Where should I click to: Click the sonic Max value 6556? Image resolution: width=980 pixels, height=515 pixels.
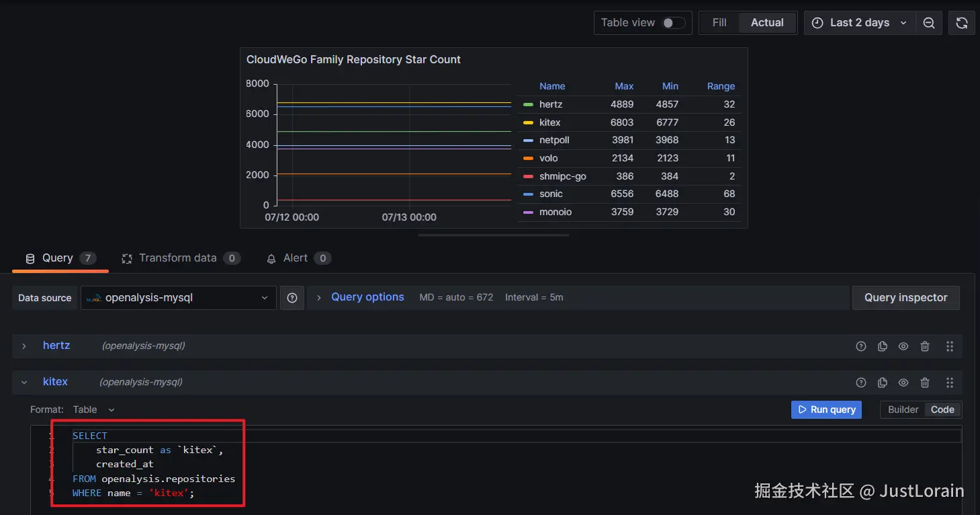point(622,194)
